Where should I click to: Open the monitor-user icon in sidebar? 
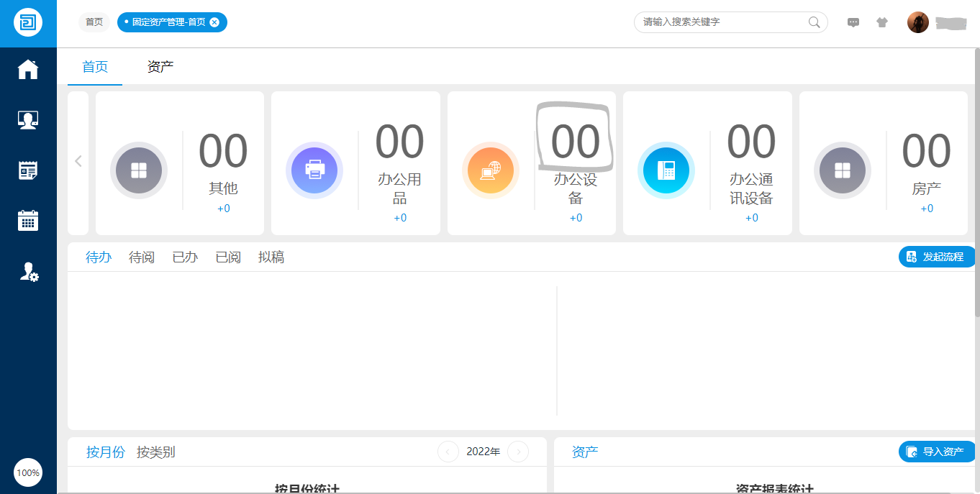(x=28, y=120)
